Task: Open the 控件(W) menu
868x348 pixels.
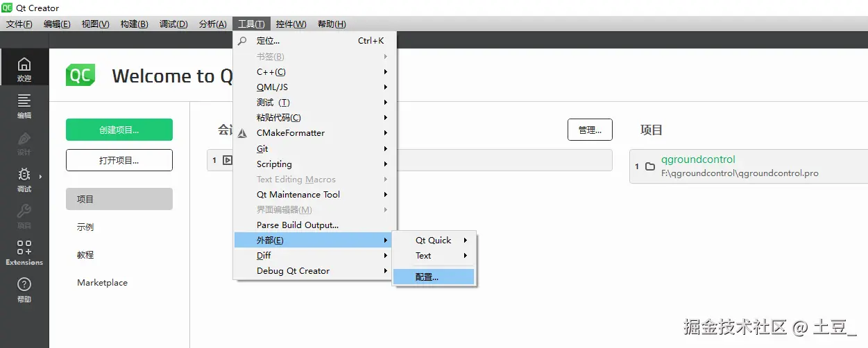Action: click(291, 24)
